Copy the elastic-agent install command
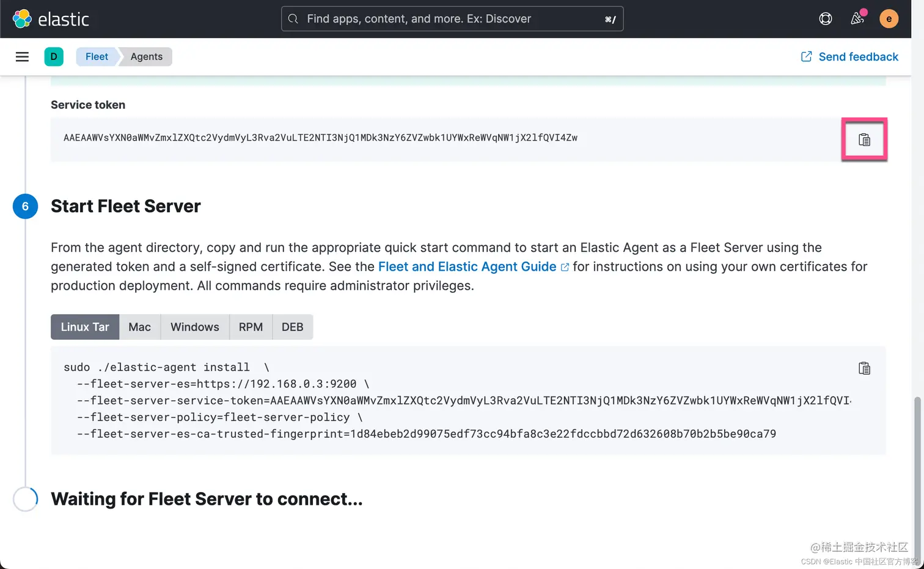Viewport: 924px width, 569px height. coord(864,368)
